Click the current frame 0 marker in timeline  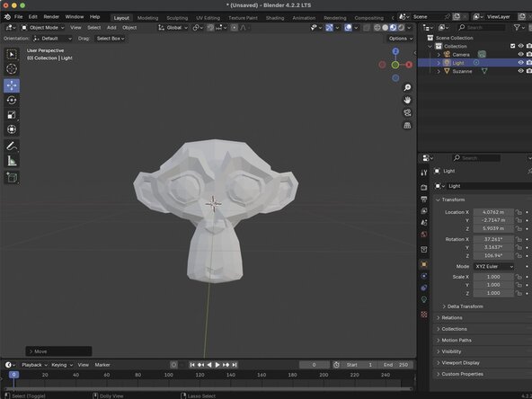13,375
